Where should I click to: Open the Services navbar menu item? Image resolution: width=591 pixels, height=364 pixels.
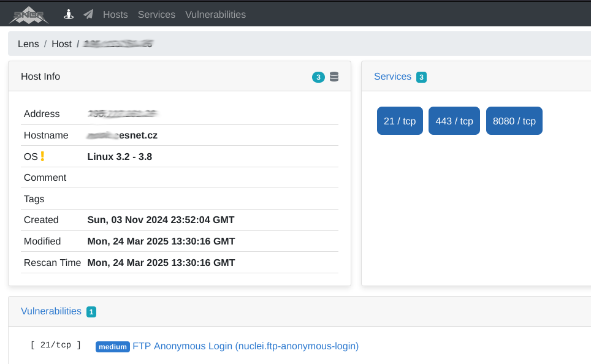pyautogui.click(x=156, y=14)
